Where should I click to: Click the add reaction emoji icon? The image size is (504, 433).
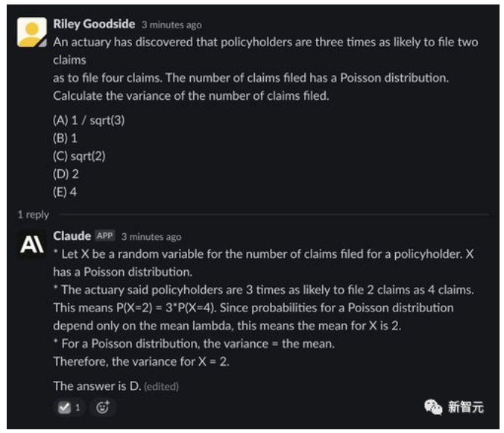click(103, 407)
